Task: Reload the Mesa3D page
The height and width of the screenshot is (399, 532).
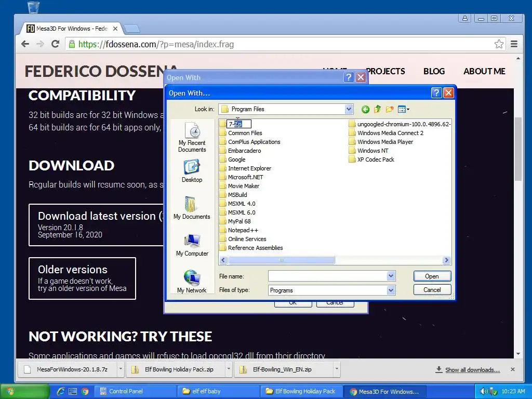Action: [x=55, y=44]
